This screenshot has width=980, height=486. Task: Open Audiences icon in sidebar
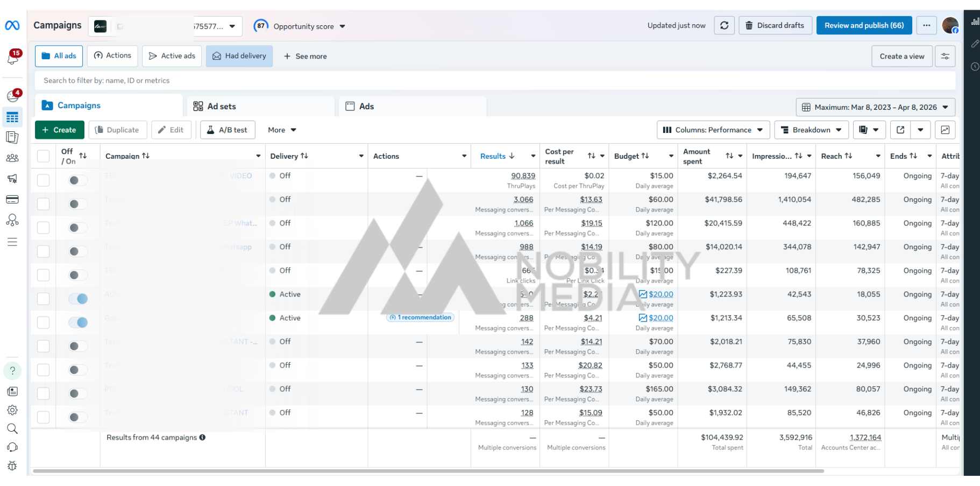[12, 158]
